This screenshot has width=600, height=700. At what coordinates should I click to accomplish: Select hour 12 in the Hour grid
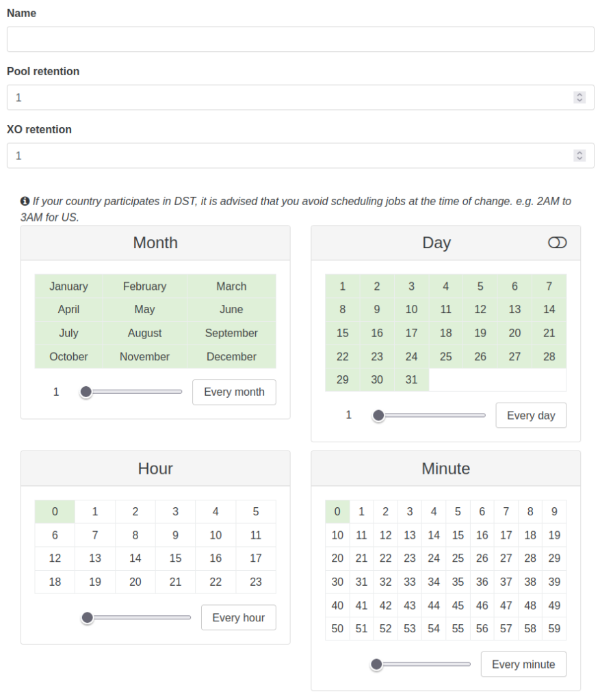tap(55, 558)
